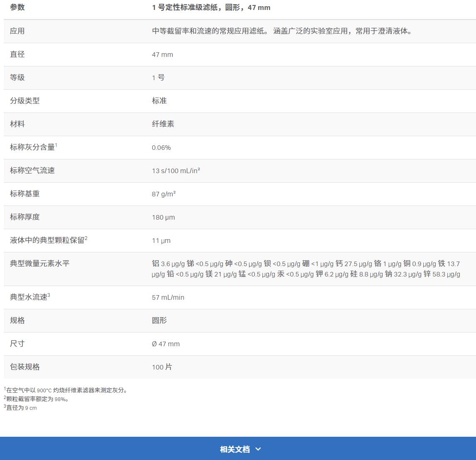Screen dimensions: 476x460
Task: Click the 180 µm thickness value
Action: coord(163,217)
